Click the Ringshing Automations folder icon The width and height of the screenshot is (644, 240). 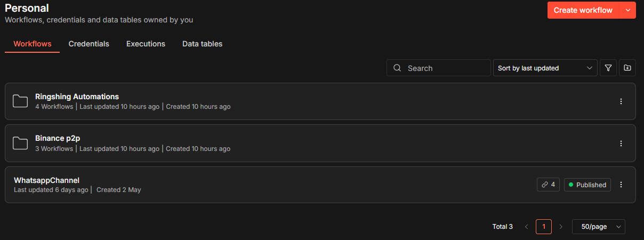point(20,101)
